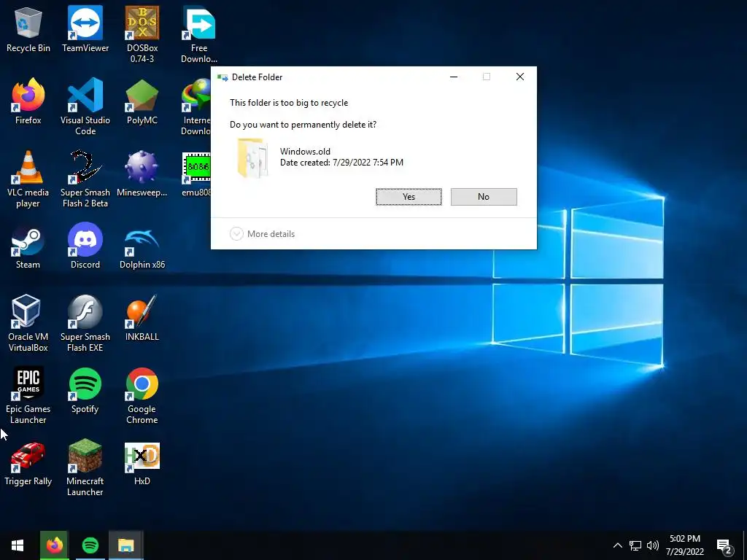
Task: Open the network status tray icon
Action: [x=635, y=545]
